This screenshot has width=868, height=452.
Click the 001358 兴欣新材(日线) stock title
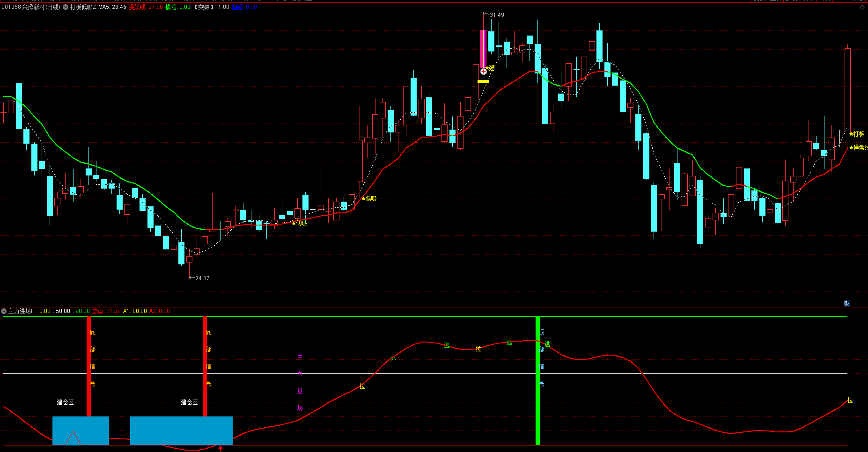point(31,7)
